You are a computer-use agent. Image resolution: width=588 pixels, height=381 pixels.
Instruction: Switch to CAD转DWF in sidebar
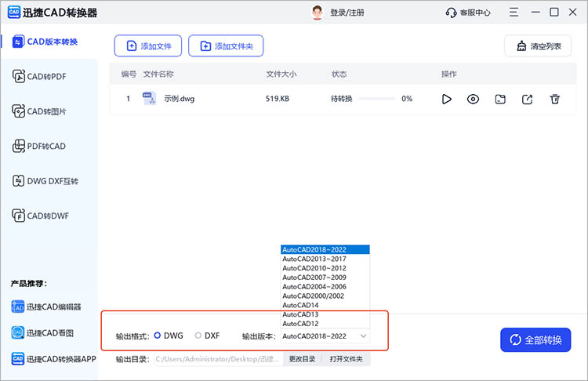pos(41,216)
